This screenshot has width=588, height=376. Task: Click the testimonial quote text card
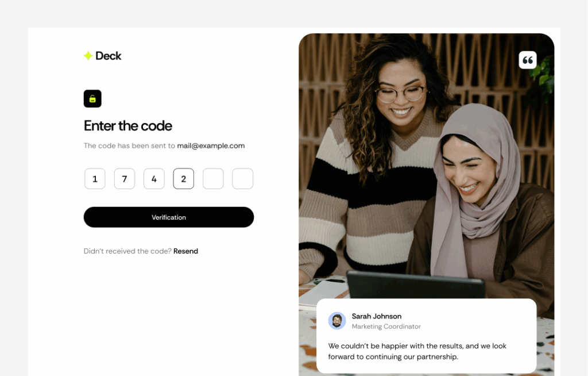coord(427,336)
